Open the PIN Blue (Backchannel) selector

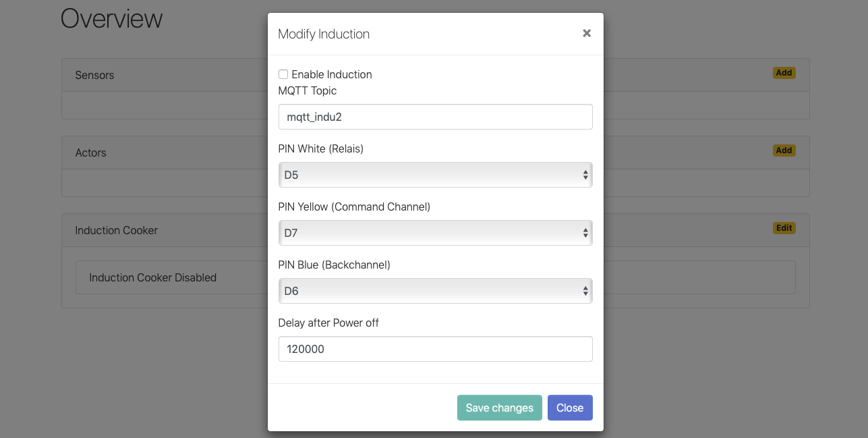[435, 291]
